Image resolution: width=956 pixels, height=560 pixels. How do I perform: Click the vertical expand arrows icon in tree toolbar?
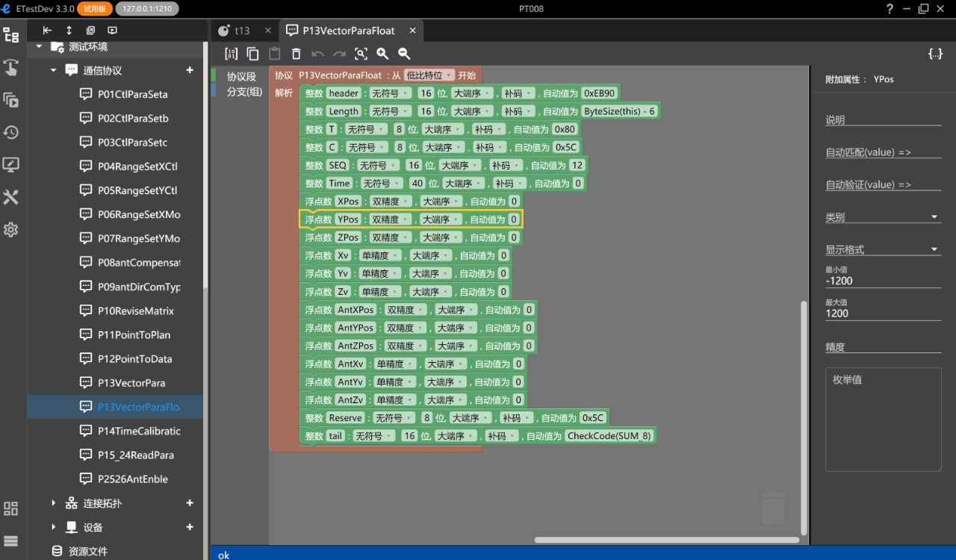click(x=69, y=31)
